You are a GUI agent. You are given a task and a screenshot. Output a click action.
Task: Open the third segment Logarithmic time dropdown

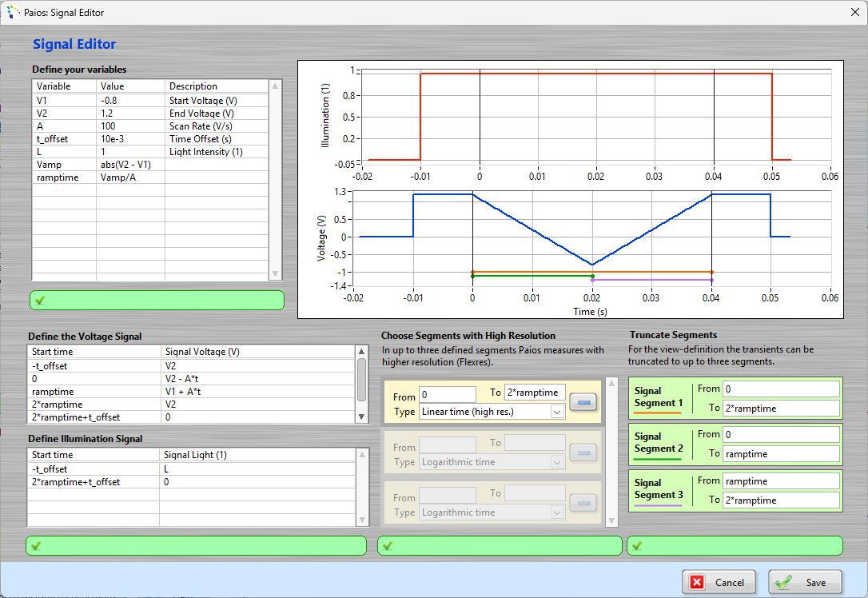point(492,512)
